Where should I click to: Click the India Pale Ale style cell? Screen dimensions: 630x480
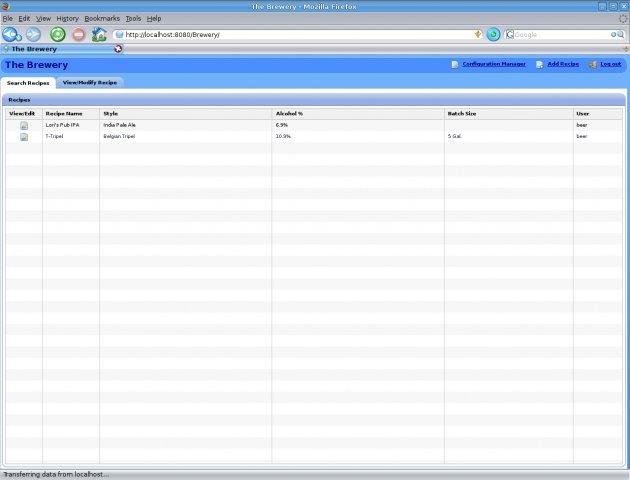point(119,125)
